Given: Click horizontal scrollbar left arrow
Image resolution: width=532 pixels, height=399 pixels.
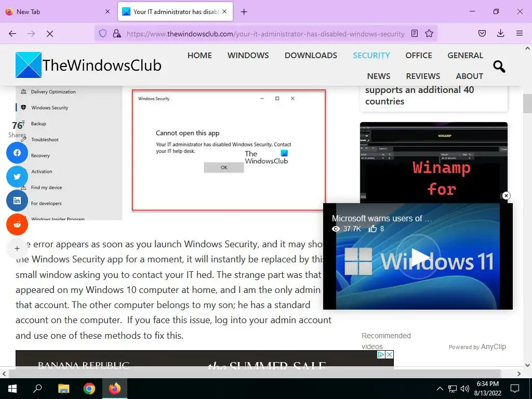Looking at the screenshot, I should [4, 374].
